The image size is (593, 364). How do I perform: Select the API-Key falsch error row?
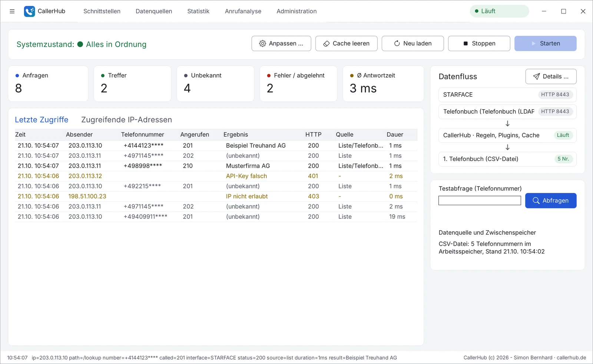pyautogui.click(x=216, y=176)
